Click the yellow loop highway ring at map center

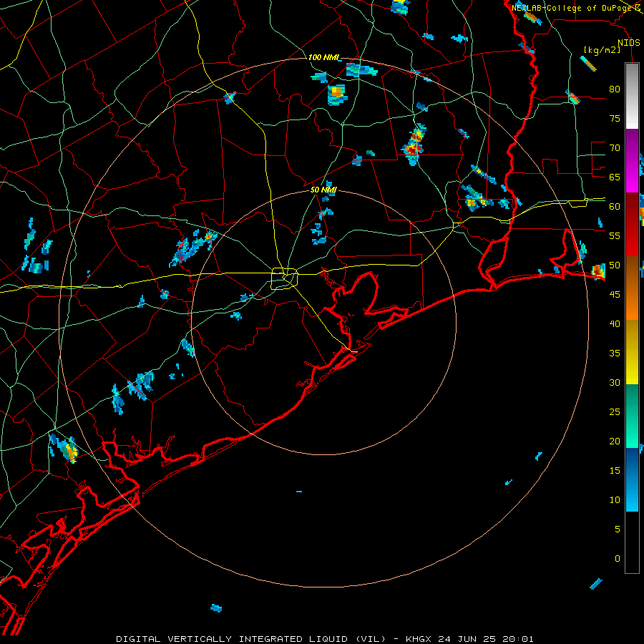point(284,278)
